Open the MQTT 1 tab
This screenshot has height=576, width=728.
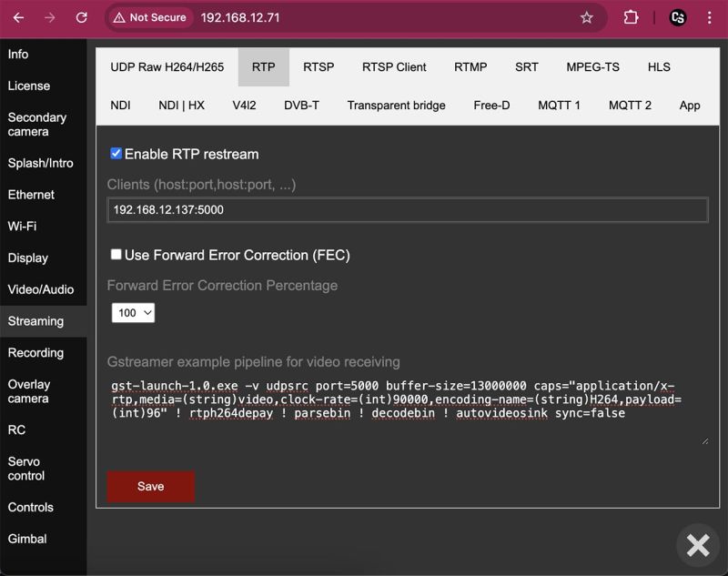tap(559, 106)
